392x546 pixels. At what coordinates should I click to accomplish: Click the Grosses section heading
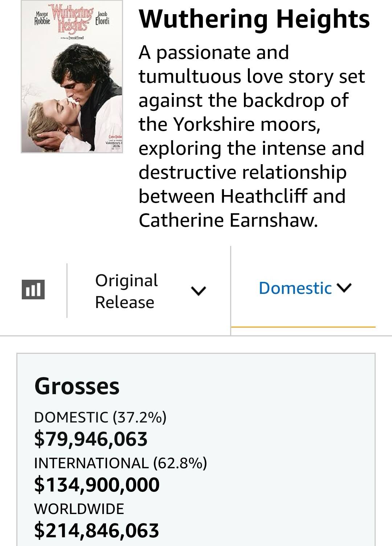click(77, 386)
